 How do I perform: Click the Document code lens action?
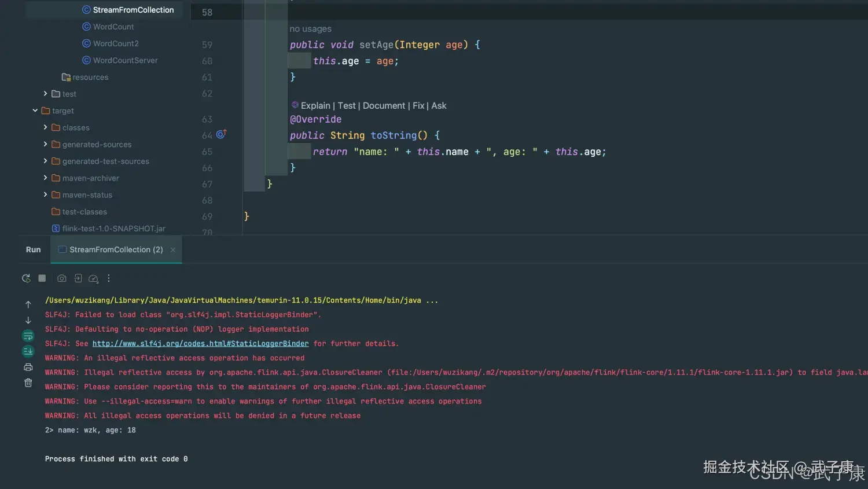384,105
